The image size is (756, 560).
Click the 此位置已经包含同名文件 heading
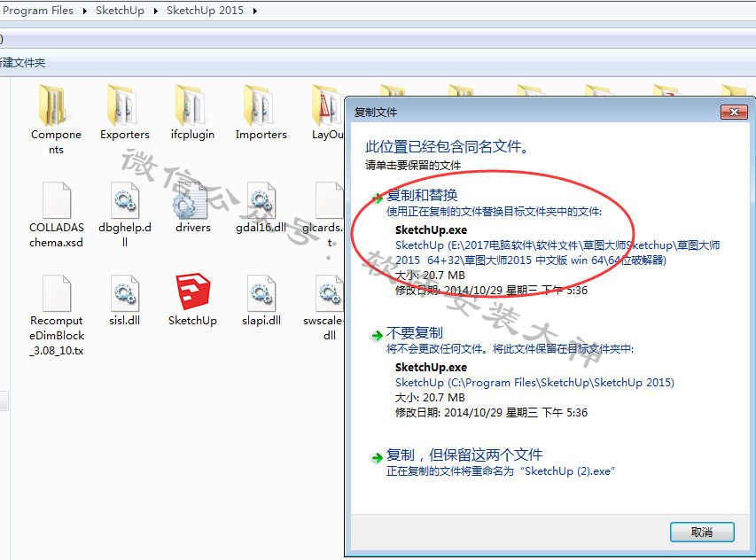[x=447, y=146]
